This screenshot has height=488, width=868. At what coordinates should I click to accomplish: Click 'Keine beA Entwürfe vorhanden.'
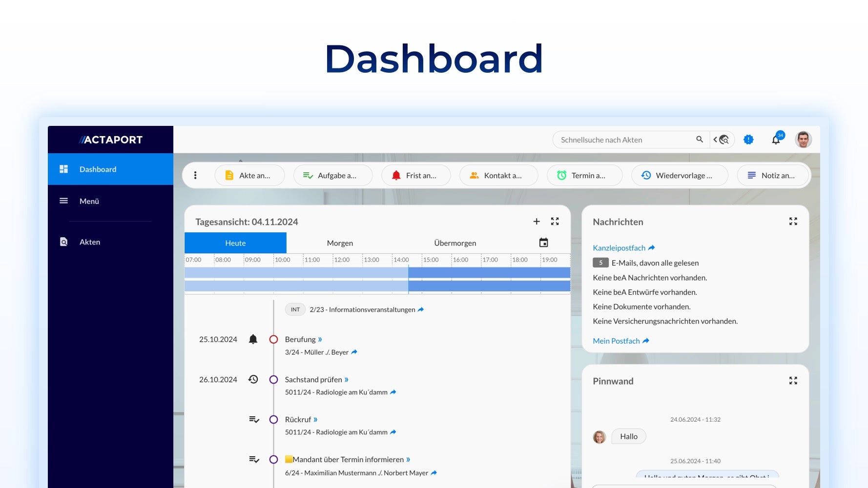pos(645,292)
